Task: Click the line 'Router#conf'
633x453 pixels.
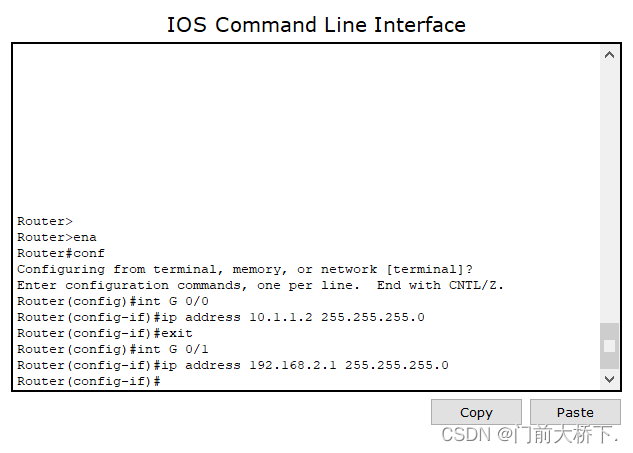Action: (x=61, y=254)
